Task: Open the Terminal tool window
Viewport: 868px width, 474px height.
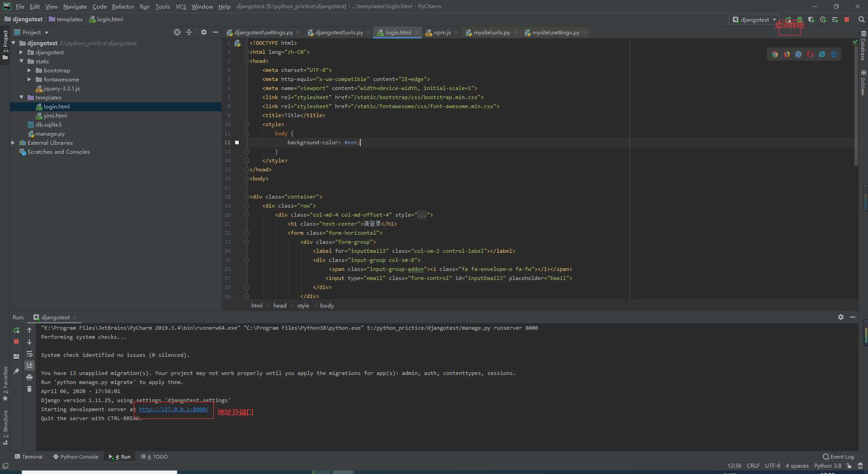Action: (x=28, y=457)
